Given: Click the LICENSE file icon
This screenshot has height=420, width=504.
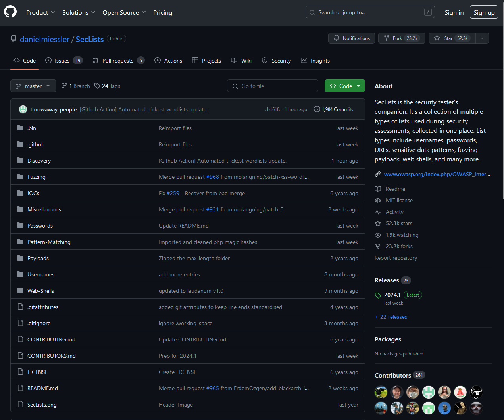Looking at the screenshot, I should click(x=20, y=372).
